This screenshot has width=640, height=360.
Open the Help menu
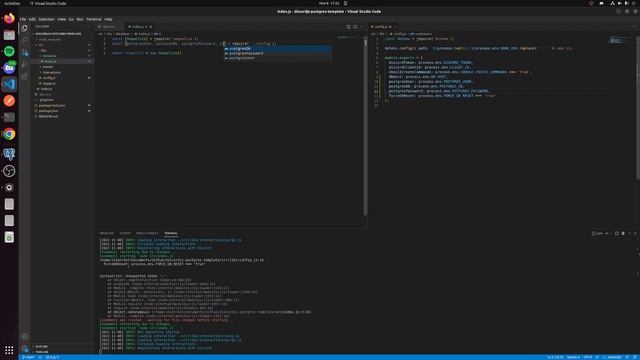pyautogui.click(x=108, y=19)
